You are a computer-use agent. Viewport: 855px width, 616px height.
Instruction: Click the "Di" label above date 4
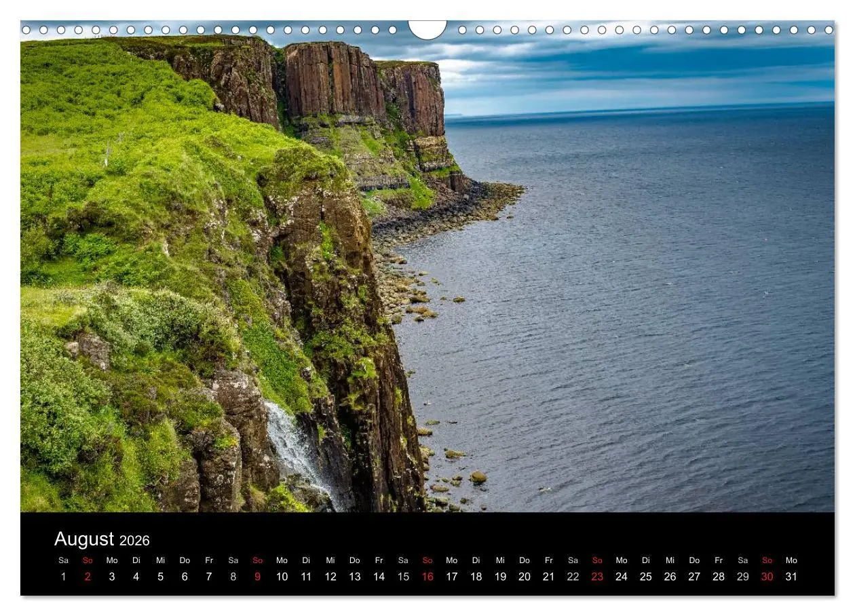(x=136, y=560)
